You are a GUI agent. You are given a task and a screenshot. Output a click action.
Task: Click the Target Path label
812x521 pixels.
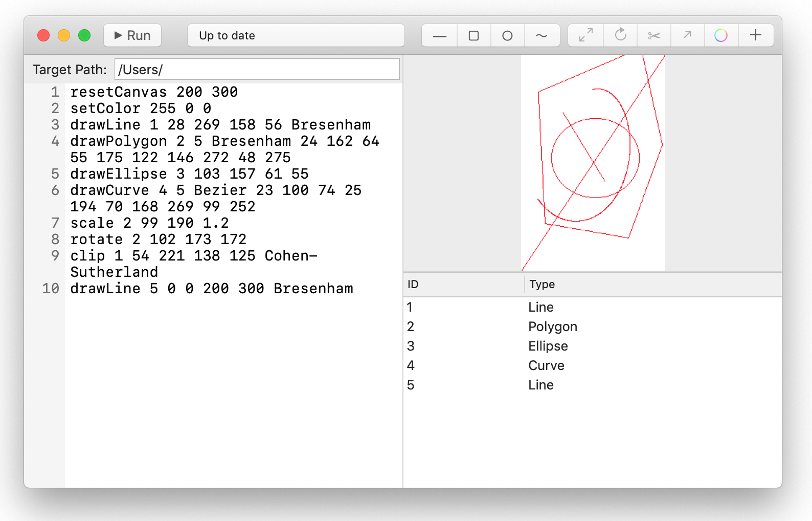tap(70, 70)
